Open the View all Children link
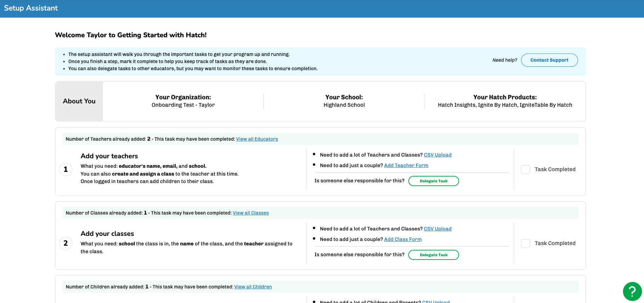 click(253, 287)
